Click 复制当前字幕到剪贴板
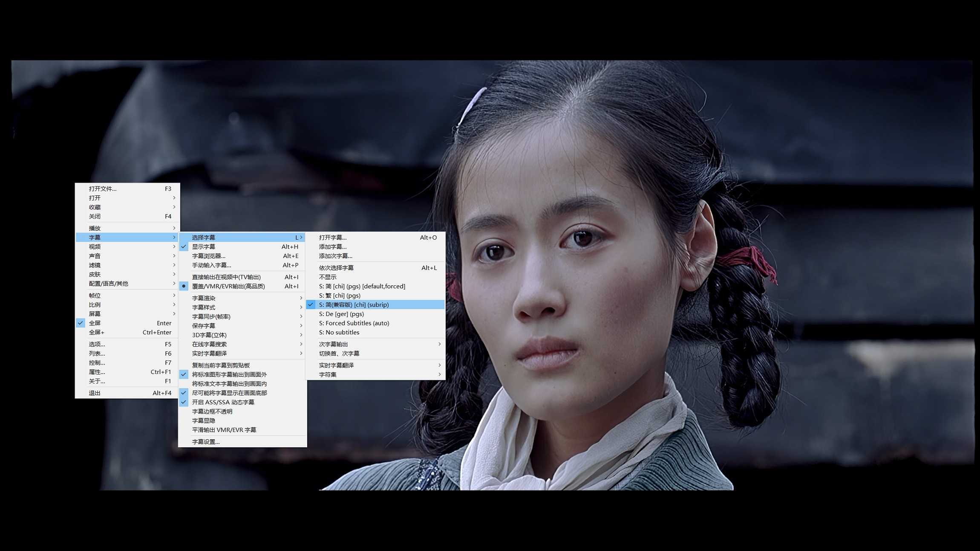 242,365
